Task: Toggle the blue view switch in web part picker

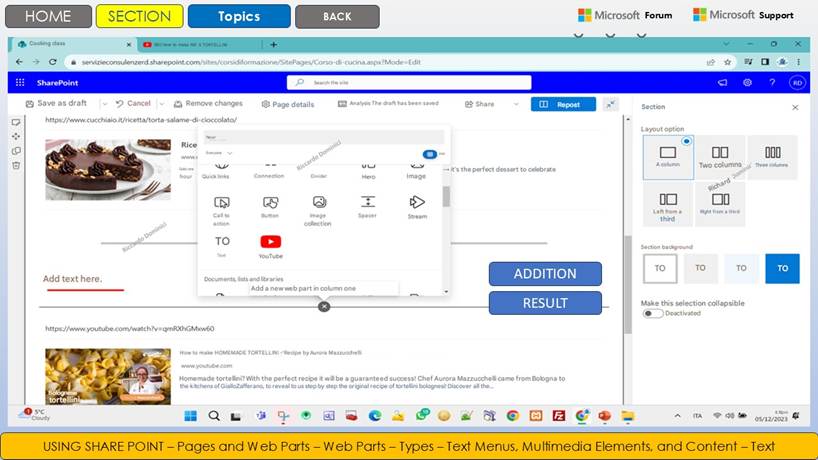Action: (429, 154)
